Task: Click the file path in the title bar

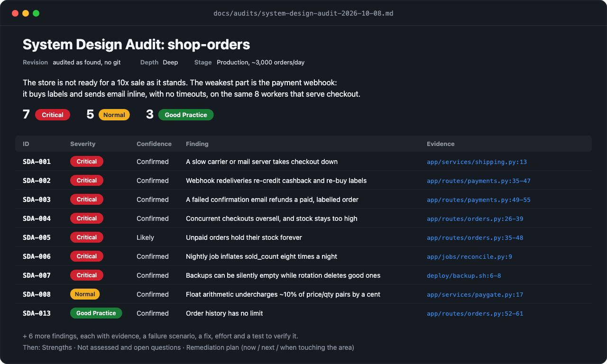Action: pyautogui.click(x=303, y=13)
